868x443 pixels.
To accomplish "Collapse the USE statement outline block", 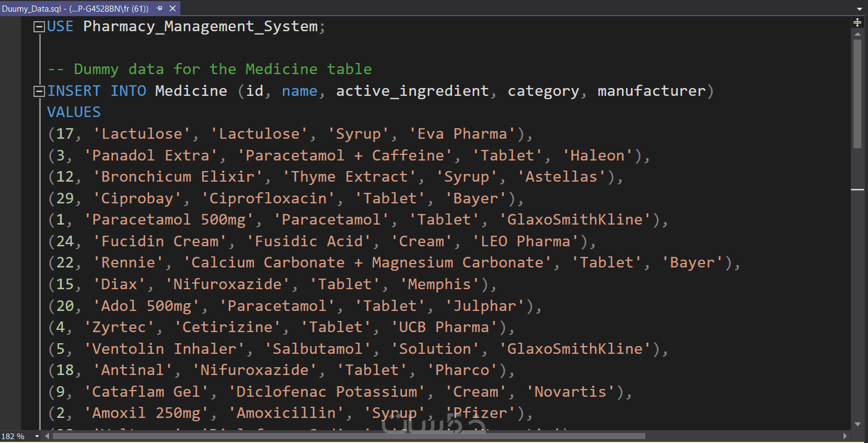I will pyautogui.click(x=39, y=27).
